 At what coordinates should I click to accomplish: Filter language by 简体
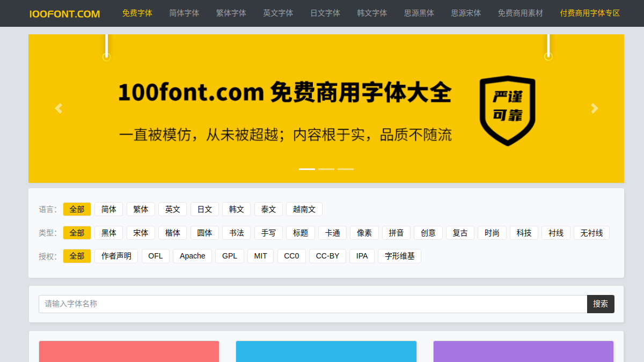click(x=109, y=209)
